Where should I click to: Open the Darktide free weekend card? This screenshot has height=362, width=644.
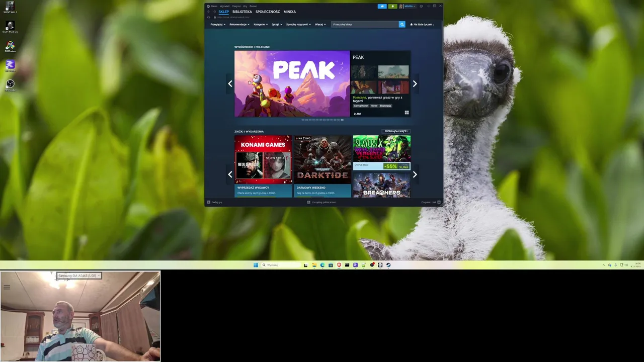pos(323,166)
